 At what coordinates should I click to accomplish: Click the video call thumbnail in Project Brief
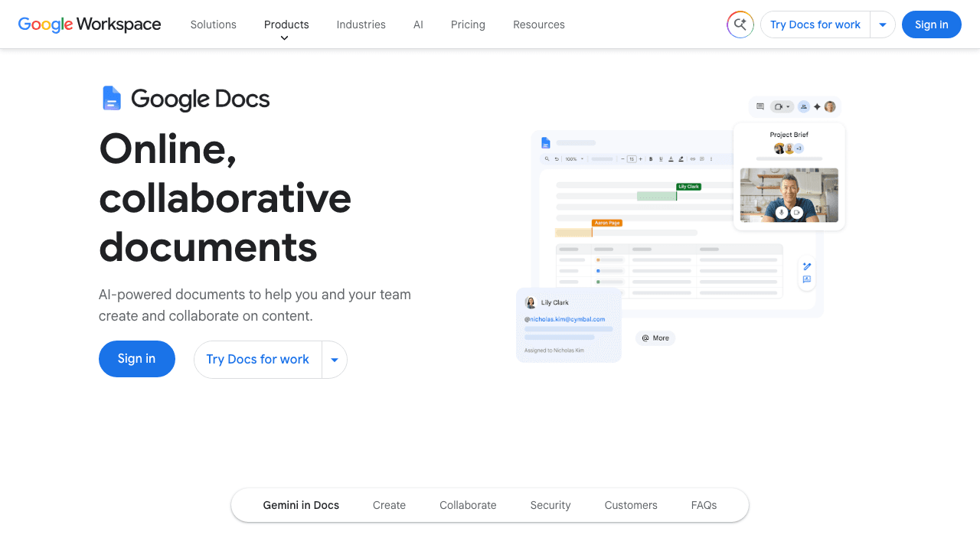(789, 195)
